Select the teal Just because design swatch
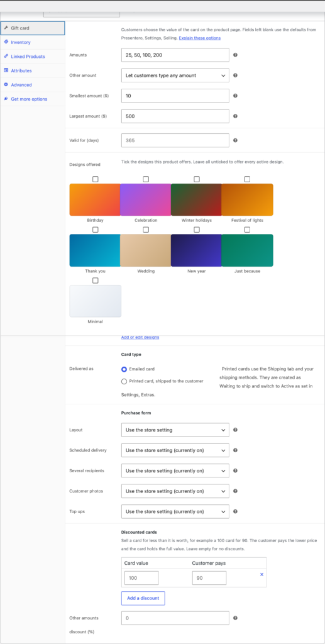The image size is (325, 644). point(247,250)
